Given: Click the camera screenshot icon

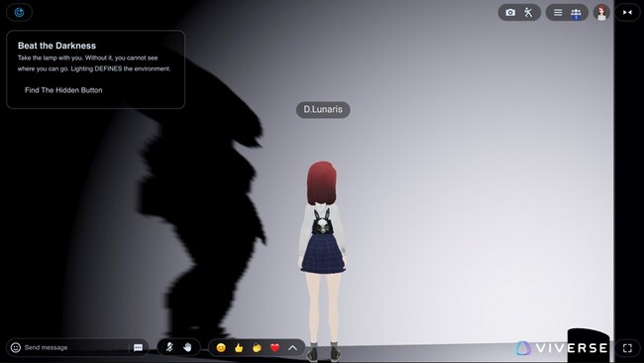Looking at the screenshot, I should [510, 12].
